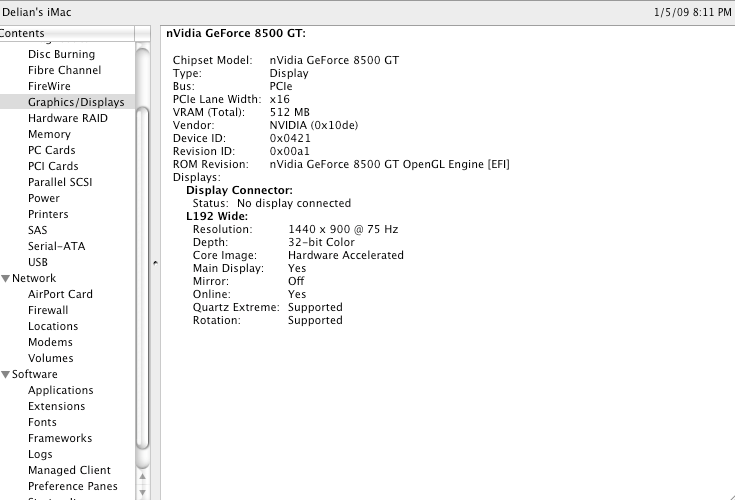Open Applications list
The height and width of the screenshot is (500, 735).
60,390
